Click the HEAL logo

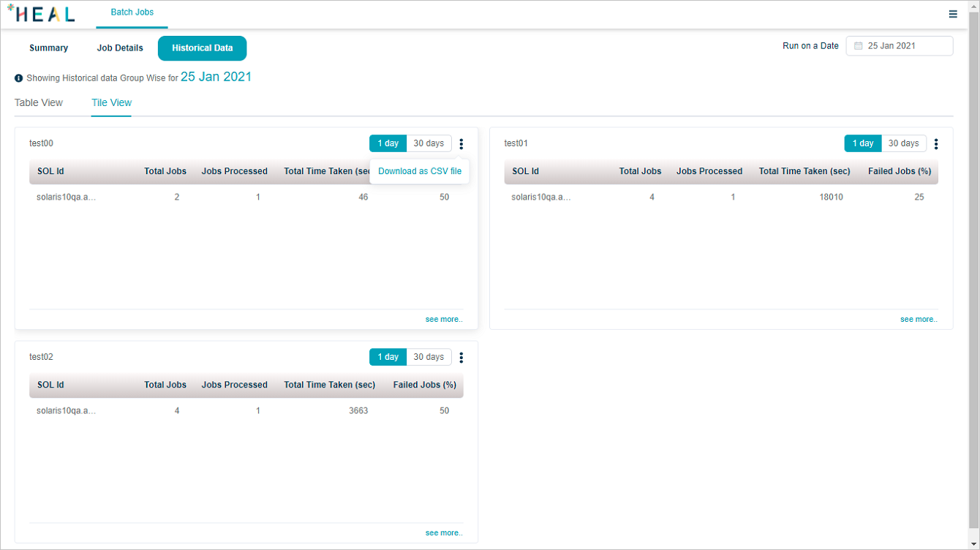point(40,14)
